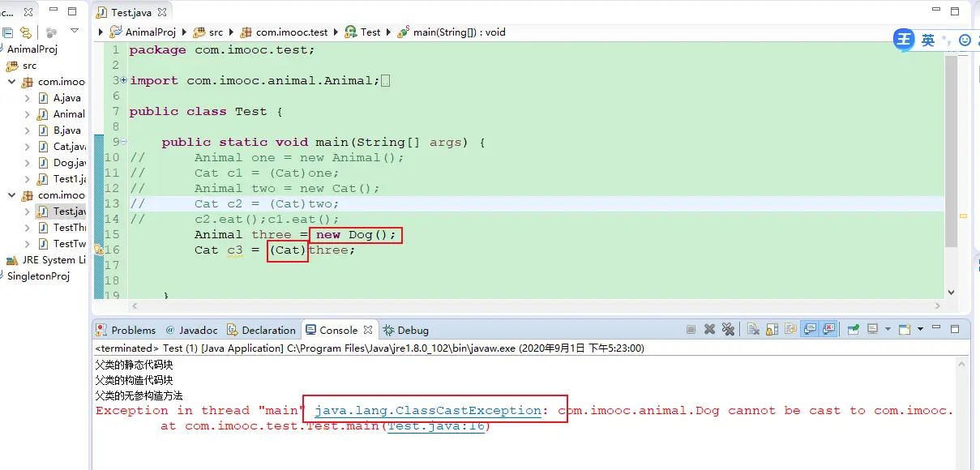Expand folded import on line 3
Image resolution: width=980 pixels, height=470 pixels.
point(123,80)
